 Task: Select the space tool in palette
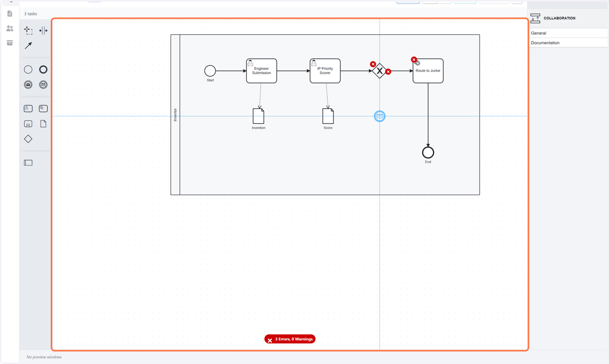click(43, 30)
